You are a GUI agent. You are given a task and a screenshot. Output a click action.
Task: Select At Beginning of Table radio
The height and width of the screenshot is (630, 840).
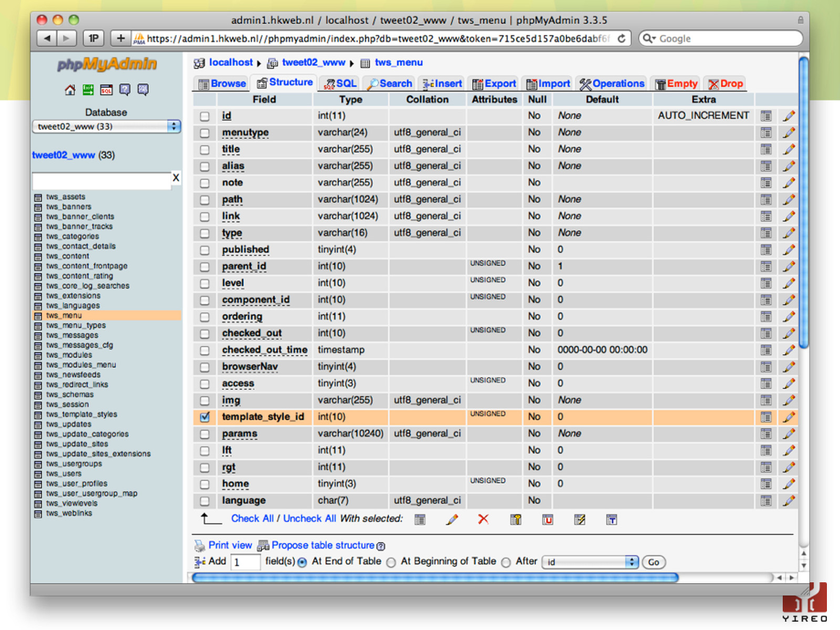pos(391,562)
